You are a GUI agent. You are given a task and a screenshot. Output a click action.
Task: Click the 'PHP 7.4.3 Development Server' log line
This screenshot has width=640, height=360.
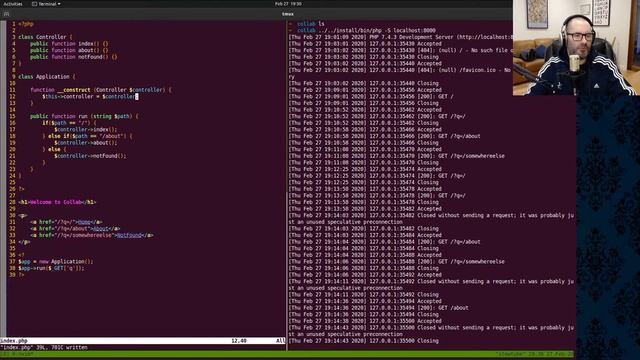pyautogui.click(x=400, y=37)
